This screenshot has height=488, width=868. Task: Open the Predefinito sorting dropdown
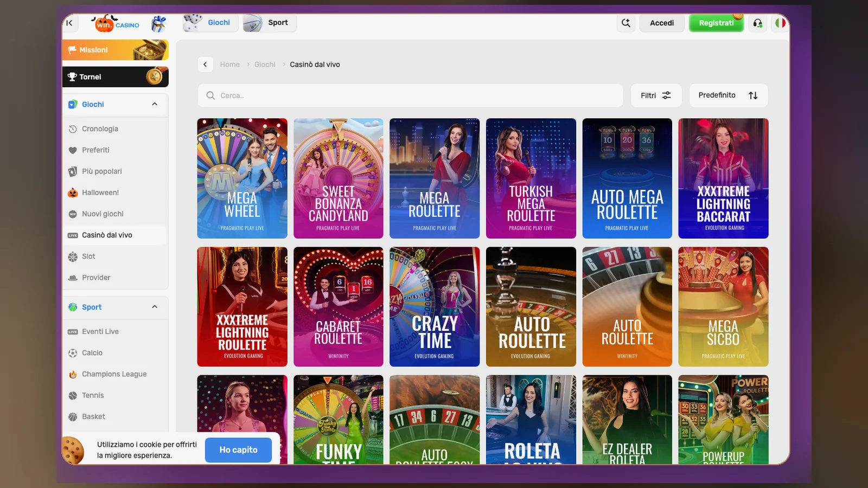click(728, 95)
